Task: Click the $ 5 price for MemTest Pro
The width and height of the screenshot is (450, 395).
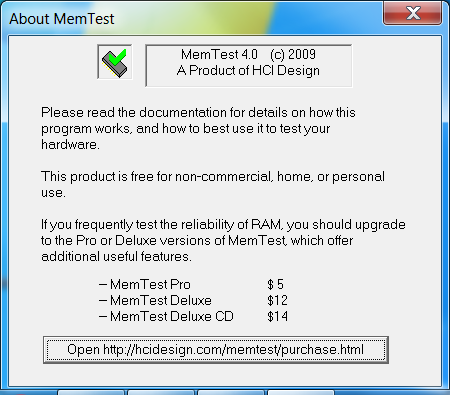Action: click(x=275, y=284)
